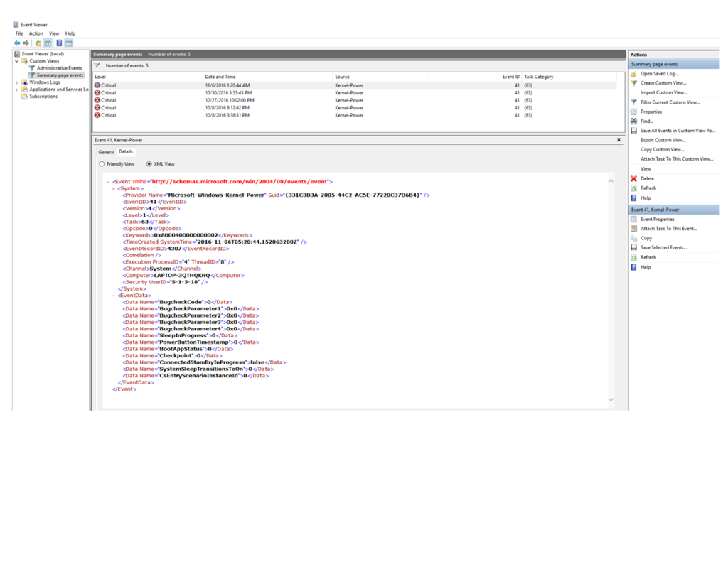Image resolution: width=728 pixels, height=562 pixels.
Task: Click the Back arrow in the toolbar
Action: (x=17, y=43)
